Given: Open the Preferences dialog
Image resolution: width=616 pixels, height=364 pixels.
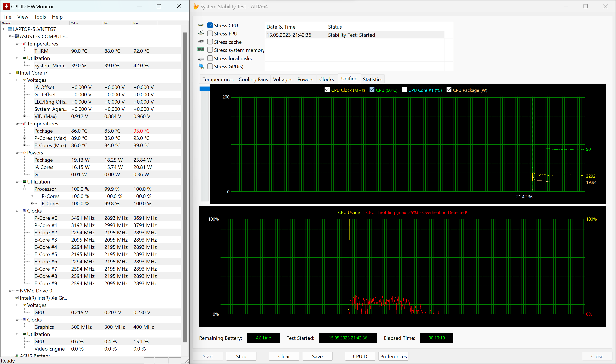Looking at the screenshot, I should (393, 356).
